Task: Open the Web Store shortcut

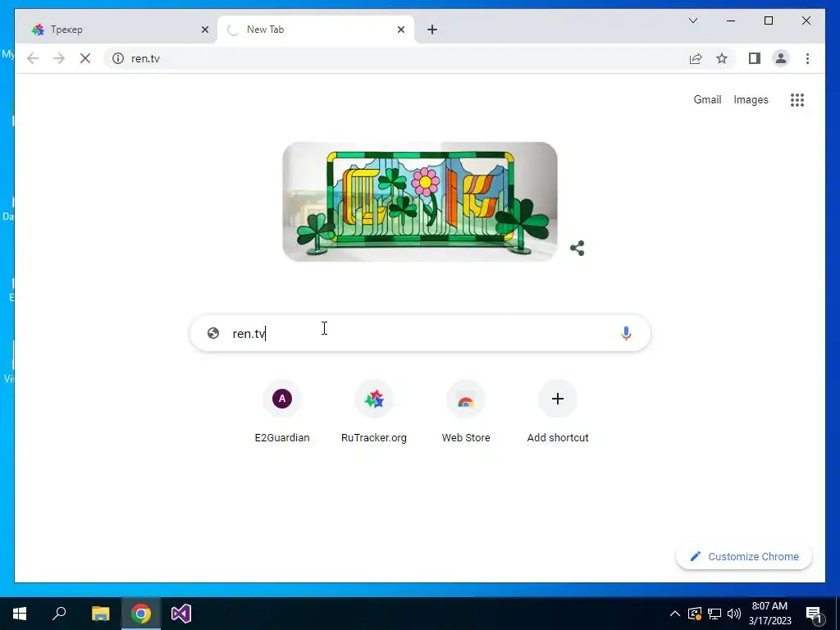Action: [466, 412]
